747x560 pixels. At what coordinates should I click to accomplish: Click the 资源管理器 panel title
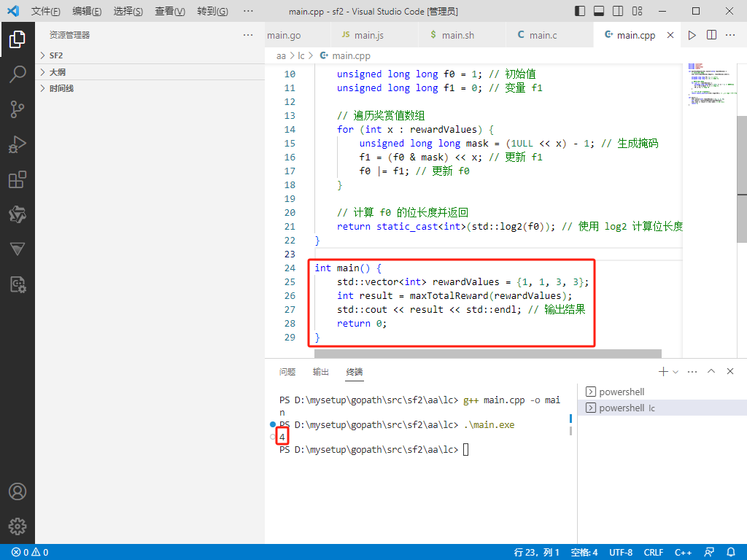69,35
